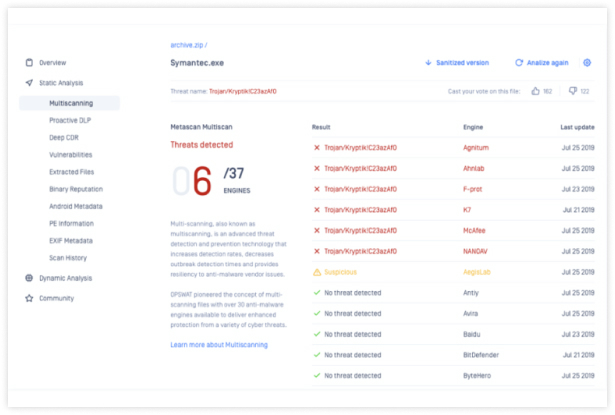The image size is (615, 415).
Task: Click the 162 thumbs up count
Action: point(548,91)
